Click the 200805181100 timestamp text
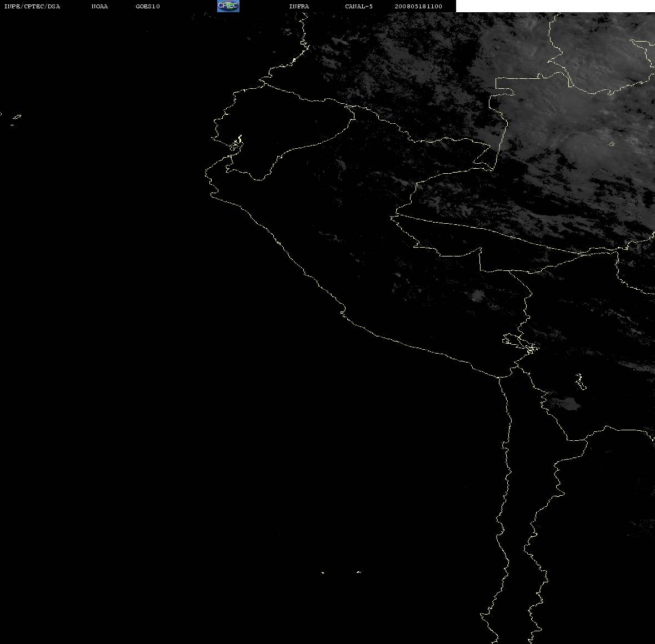This screenshot has width=655, height=644. (418, 6)
